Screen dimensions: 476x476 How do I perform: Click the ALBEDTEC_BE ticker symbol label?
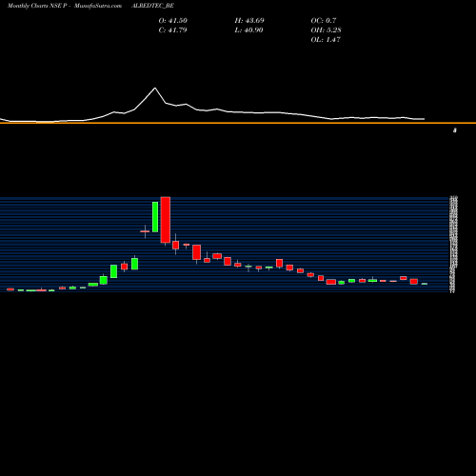[x=152, y=6]
